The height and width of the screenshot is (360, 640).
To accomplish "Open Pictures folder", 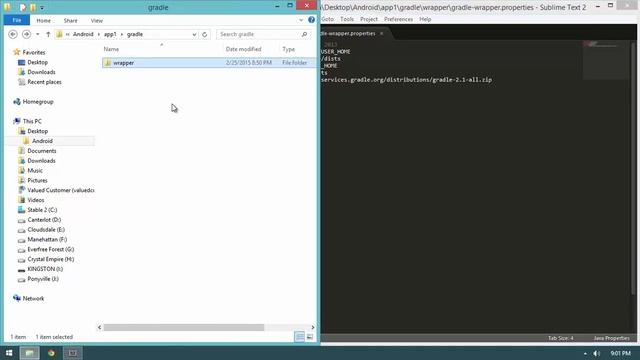I will [x=37, y=180].
